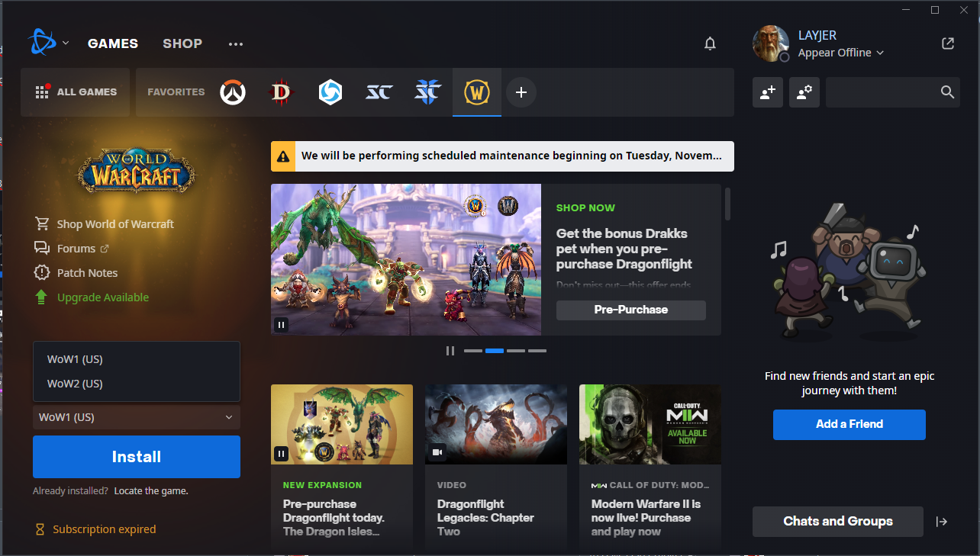Expand the Battle.net logo menu chevron

66,43
